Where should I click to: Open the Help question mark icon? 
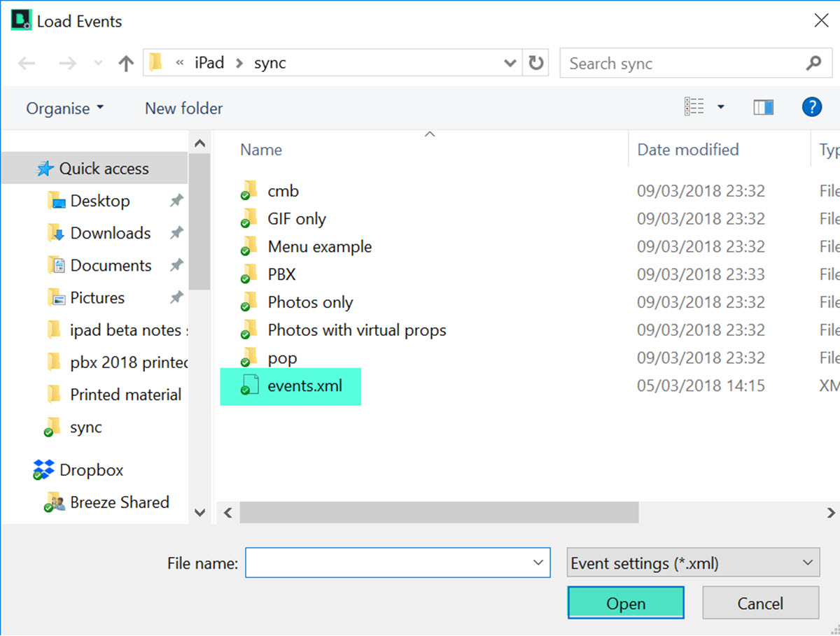(x=811, y=107)
